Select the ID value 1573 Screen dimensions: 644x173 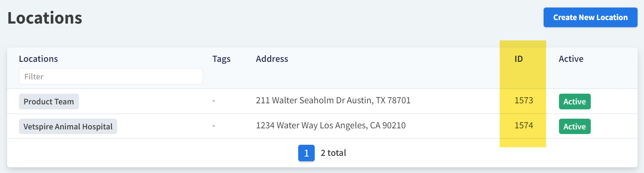click(524, 100)
